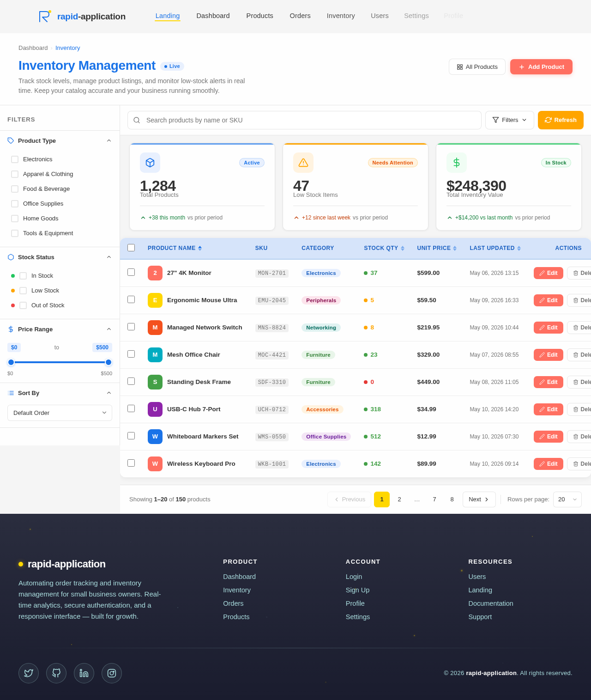Sort by Last Updated using sort arrows

[519, 248]
